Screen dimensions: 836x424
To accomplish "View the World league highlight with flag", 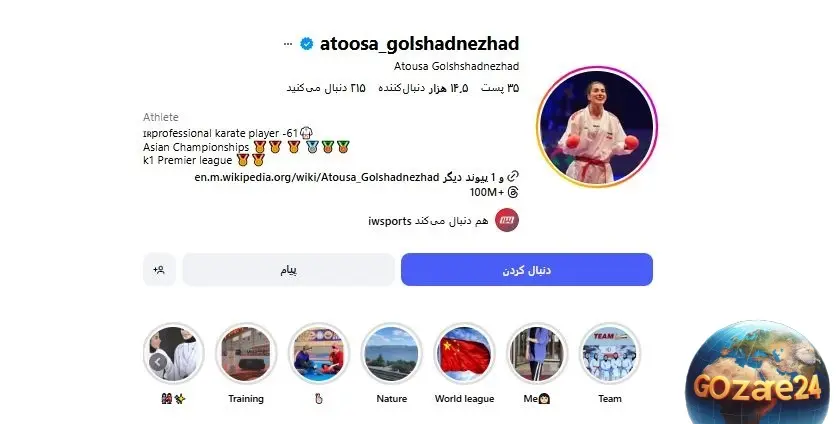I will tap(464, 353).
